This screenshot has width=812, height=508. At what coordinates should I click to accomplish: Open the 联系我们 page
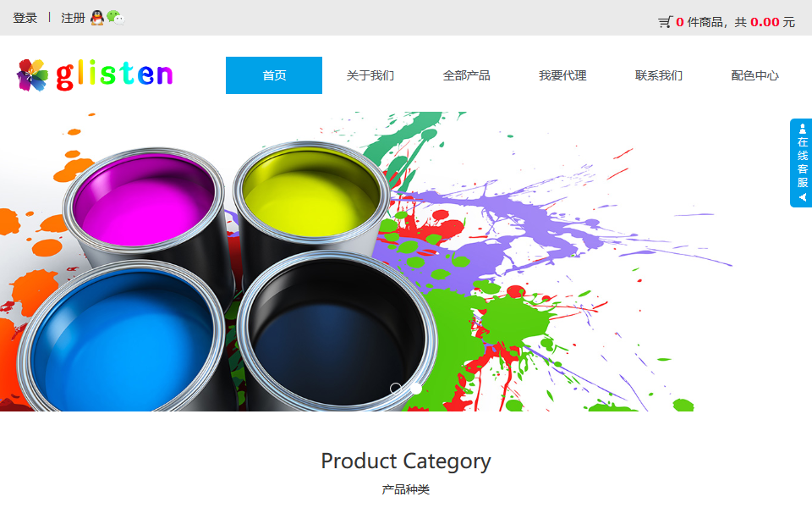click(x=659, y=75)
